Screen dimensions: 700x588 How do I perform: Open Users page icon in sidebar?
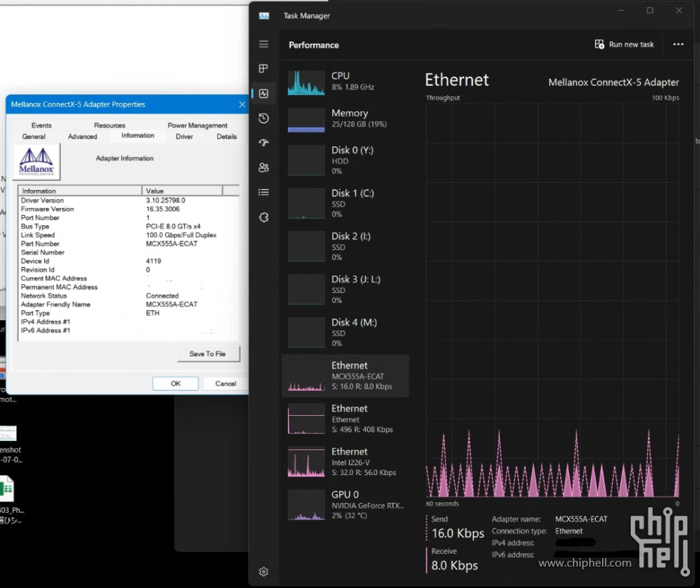click(x=264, y=167)
